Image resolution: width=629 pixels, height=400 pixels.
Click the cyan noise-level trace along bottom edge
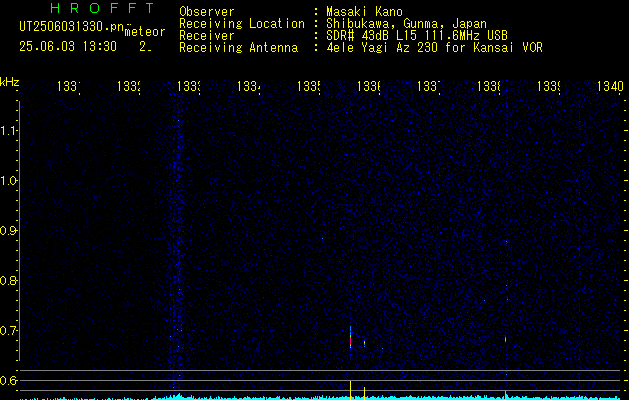click(x=321, y=398)
